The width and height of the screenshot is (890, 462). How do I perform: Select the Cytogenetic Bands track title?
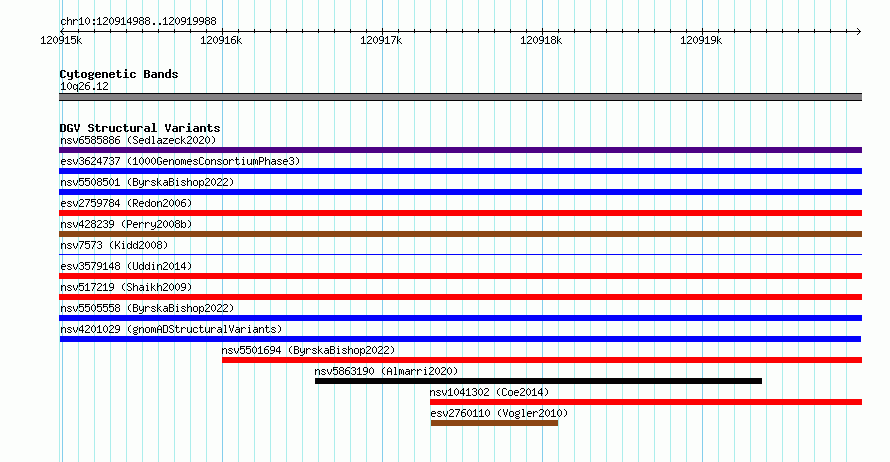(x=119, y=74)
